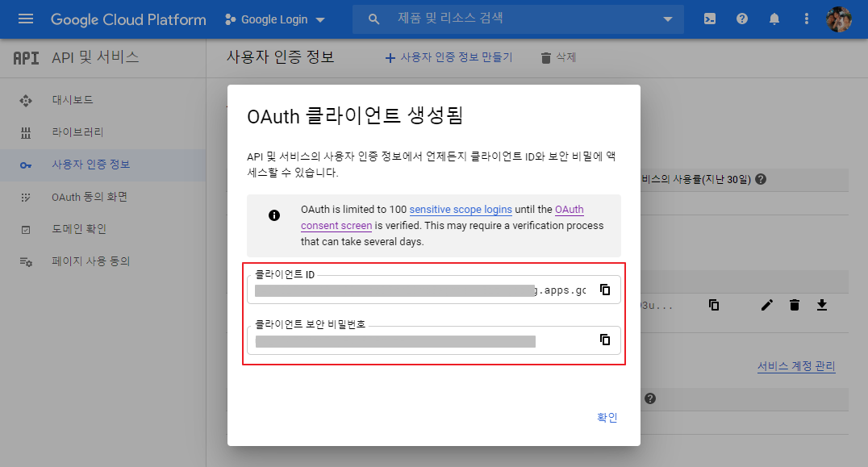
Task: Follow the sensitive scope logins link
Action: point(461,210)
